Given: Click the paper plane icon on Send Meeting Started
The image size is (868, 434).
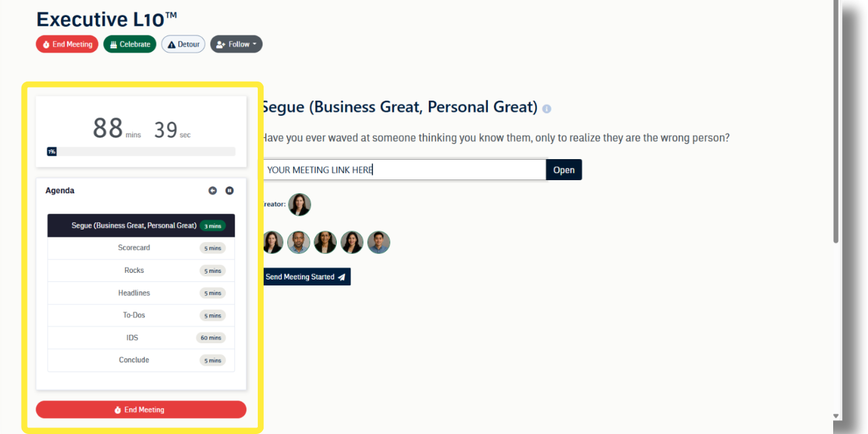Looking at the screenshot, I should click(342, 277).
